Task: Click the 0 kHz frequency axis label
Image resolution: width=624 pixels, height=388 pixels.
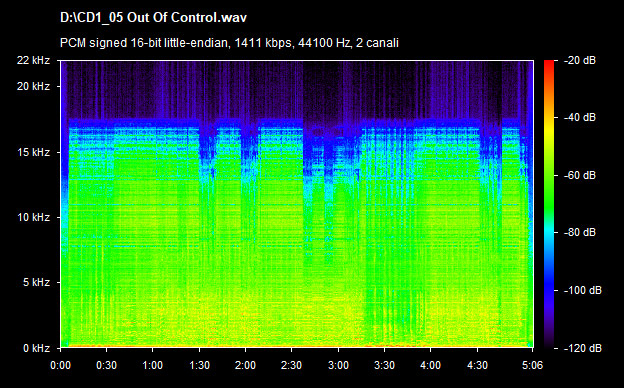Action: pyautogui.click(x=36, y=349)
